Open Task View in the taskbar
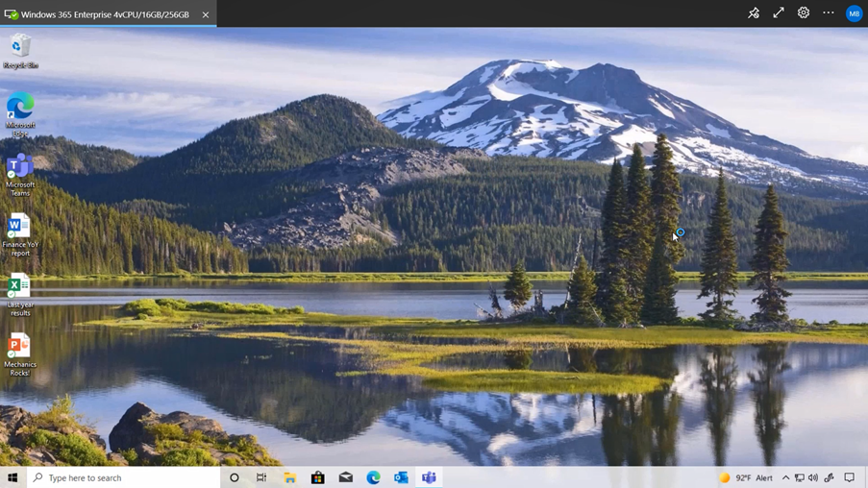 [261, 477]
